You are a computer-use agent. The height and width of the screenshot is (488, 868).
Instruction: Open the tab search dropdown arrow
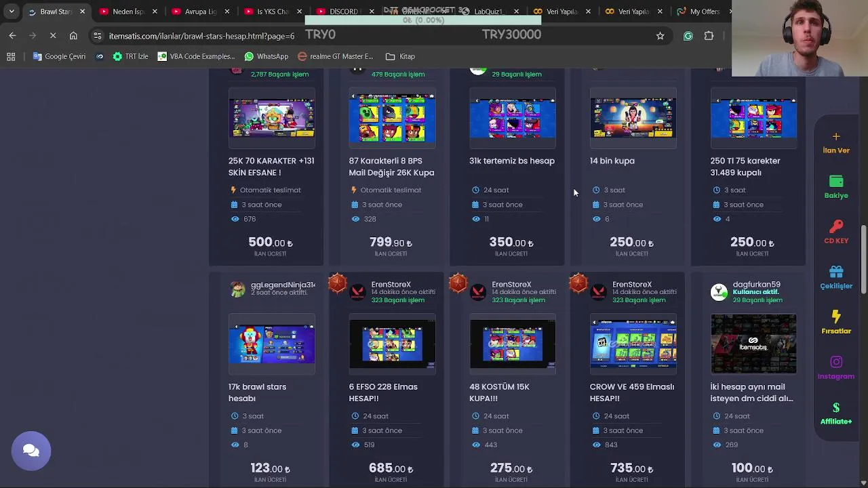(x=12, y=12)
